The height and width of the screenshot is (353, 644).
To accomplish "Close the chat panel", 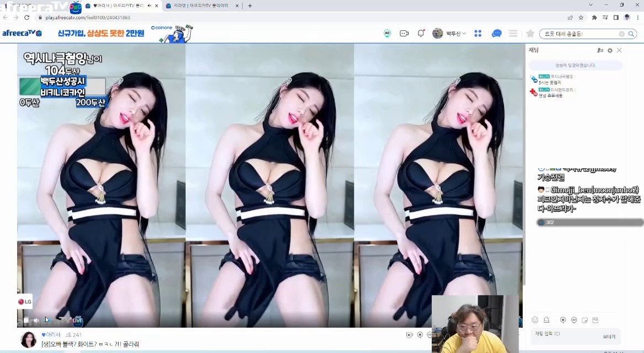I will (x=619, y=51).
